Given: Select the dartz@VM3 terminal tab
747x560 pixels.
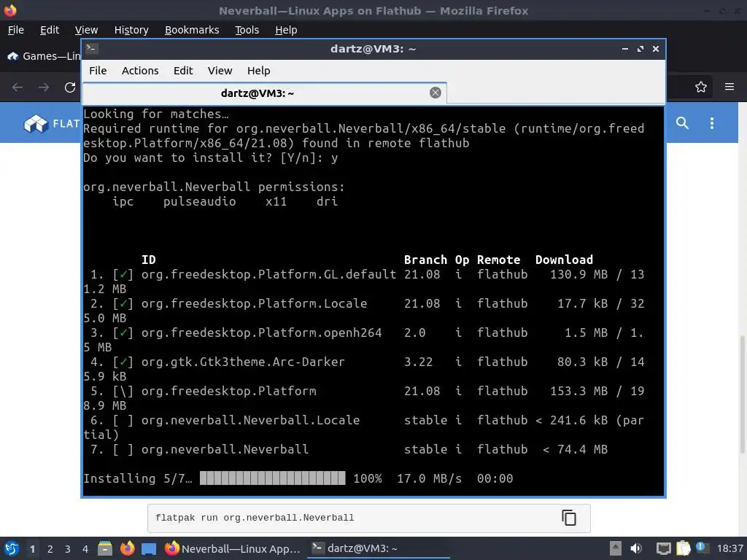Looking at the screenshot, I should (264, 93).
